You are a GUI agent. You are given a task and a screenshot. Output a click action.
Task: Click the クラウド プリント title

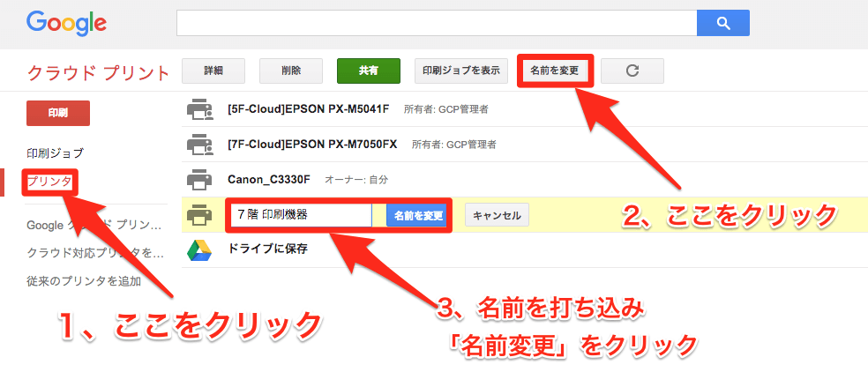[x=97, y=72]
